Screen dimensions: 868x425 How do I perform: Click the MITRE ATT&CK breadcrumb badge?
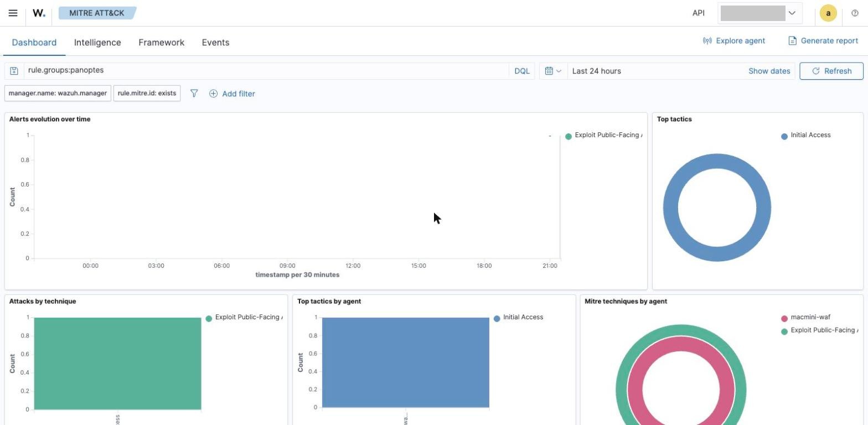97,13
